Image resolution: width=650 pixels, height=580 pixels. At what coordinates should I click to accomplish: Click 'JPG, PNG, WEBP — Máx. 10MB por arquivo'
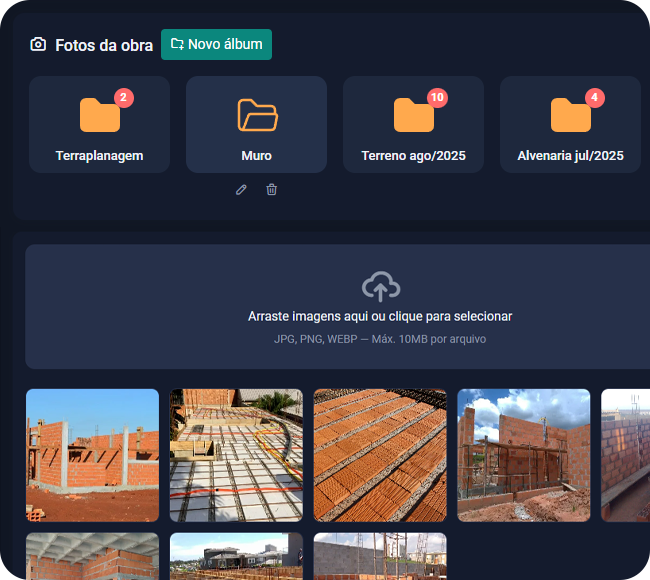tap(380, 339)
